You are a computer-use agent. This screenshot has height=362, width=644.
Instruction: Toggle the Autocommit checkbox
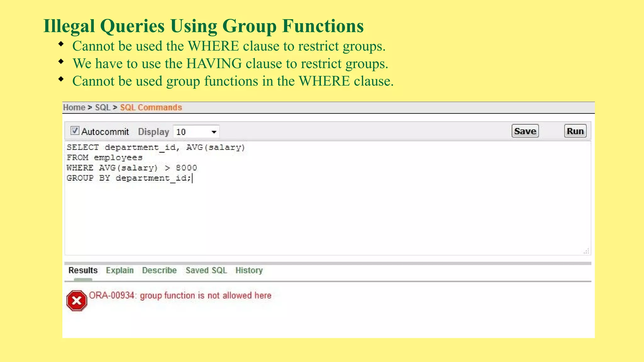pos(75,131)
